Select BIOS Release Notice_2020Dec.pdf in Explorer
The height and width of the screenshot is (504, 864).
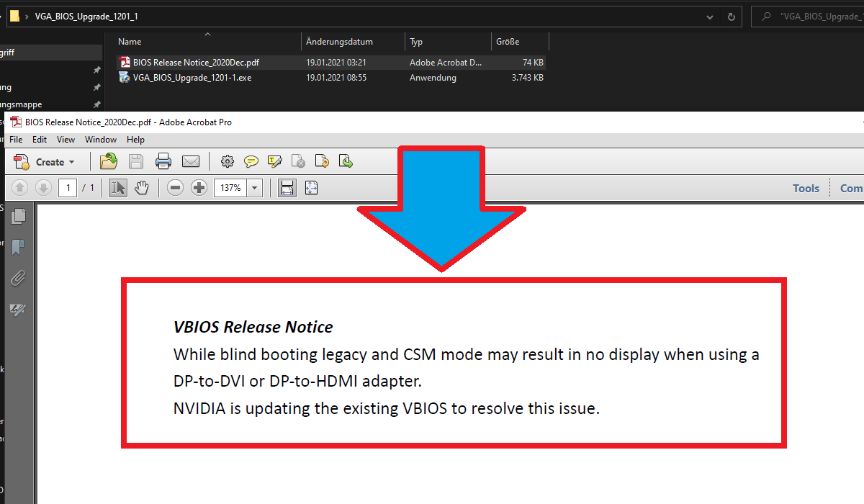pos(196,63)
